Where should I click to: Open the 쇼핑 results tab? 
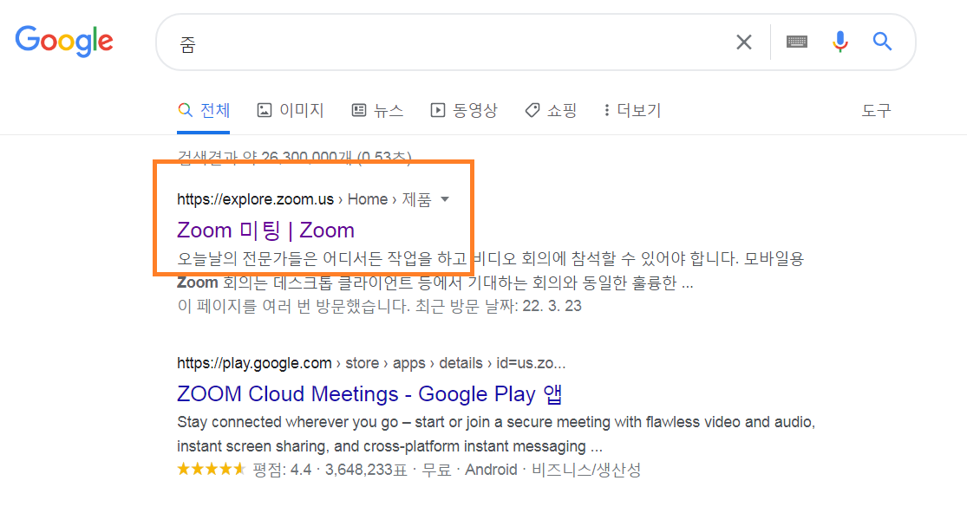click(x=551, y=111)
